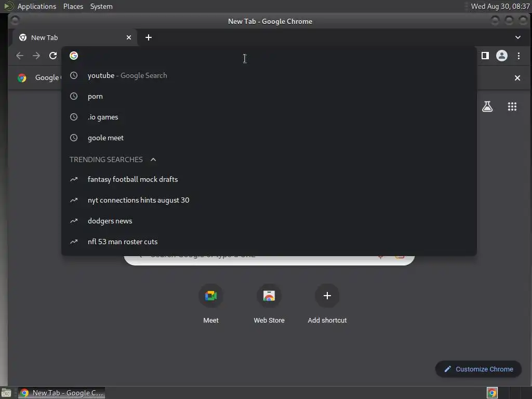Close the New Tab tab
Screen dimensions: 532x399
(x=129, y=37)
